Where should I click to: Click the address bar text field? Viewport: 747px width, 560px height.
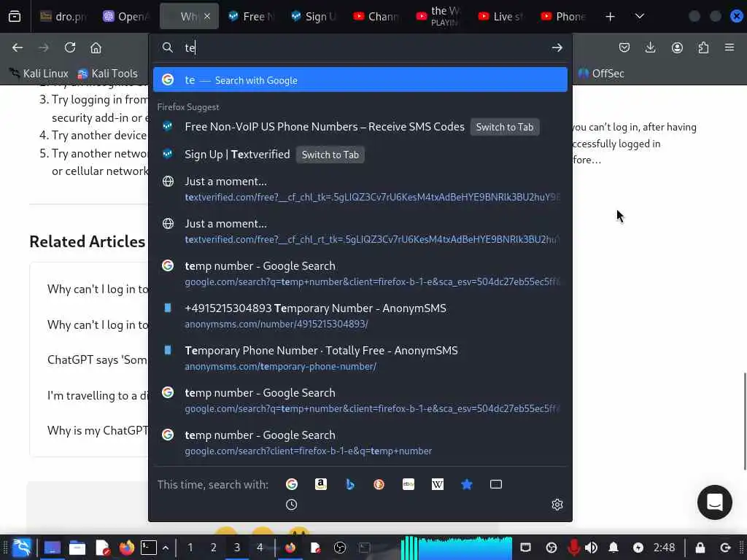365,47
